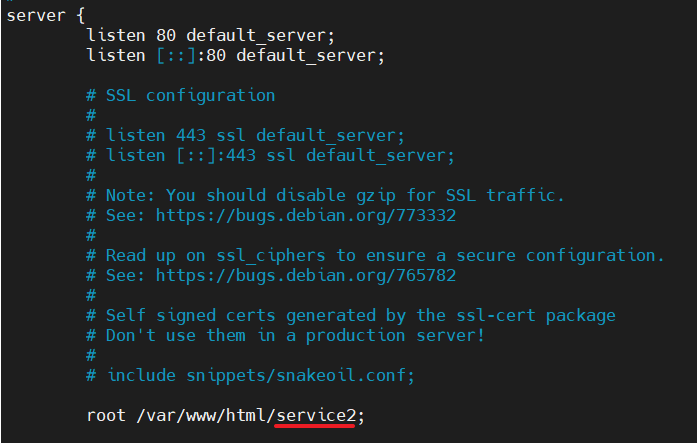This screenshot has height=443, width=697.
Task: Click the opening brace after server
Action: pos(80,16)
